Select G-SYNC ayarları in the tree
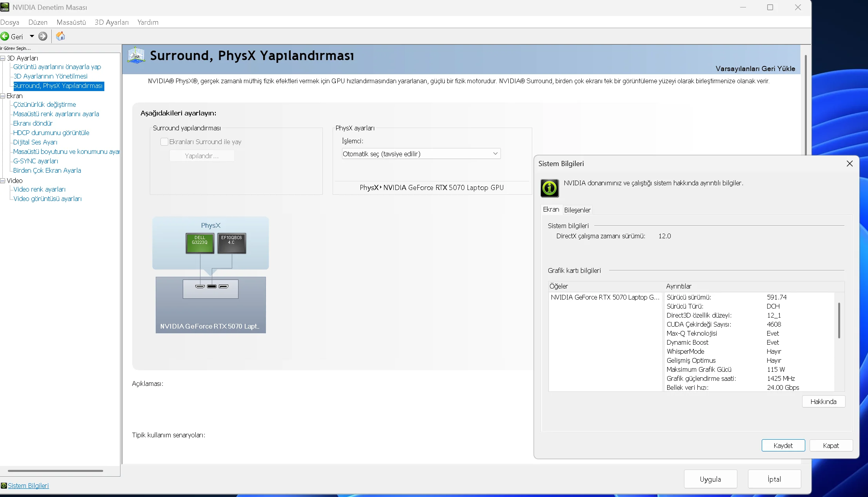 pyautogui.click(x=36, y=161)
